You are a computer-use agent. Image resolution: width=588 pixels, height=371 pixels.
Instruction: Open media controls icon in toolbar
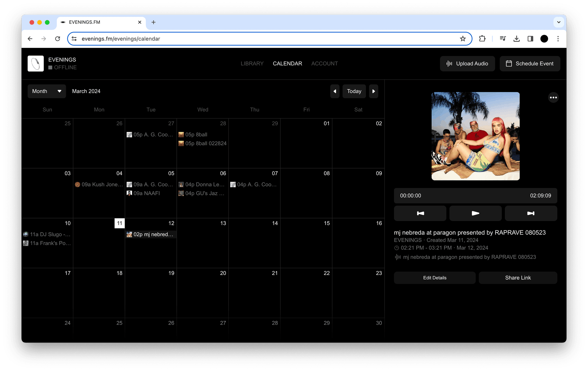[x=503, y=39]
